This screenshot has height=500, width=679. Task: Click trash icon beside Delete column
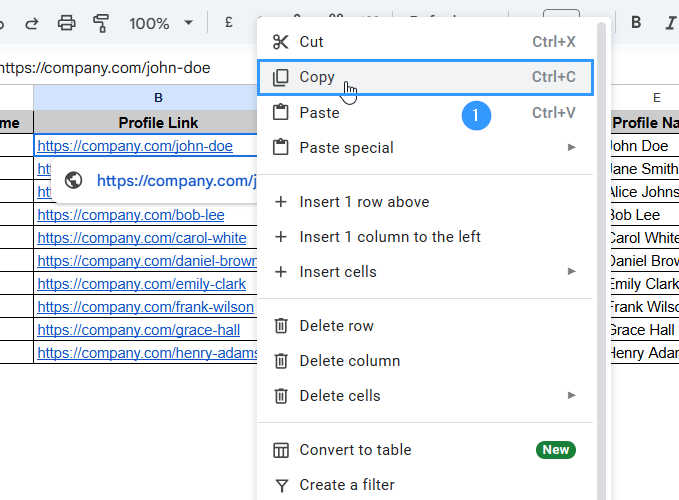click(281, 361)
